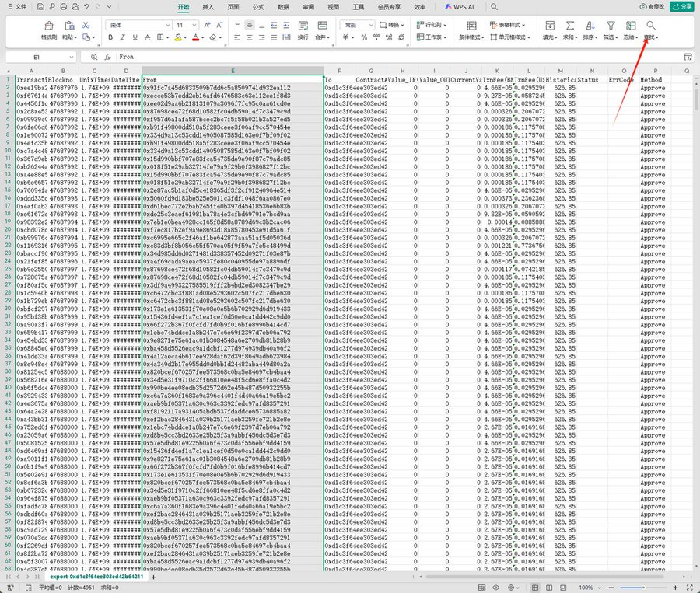
Task: Click the Print icon in quick access bar
Action: 64,7
